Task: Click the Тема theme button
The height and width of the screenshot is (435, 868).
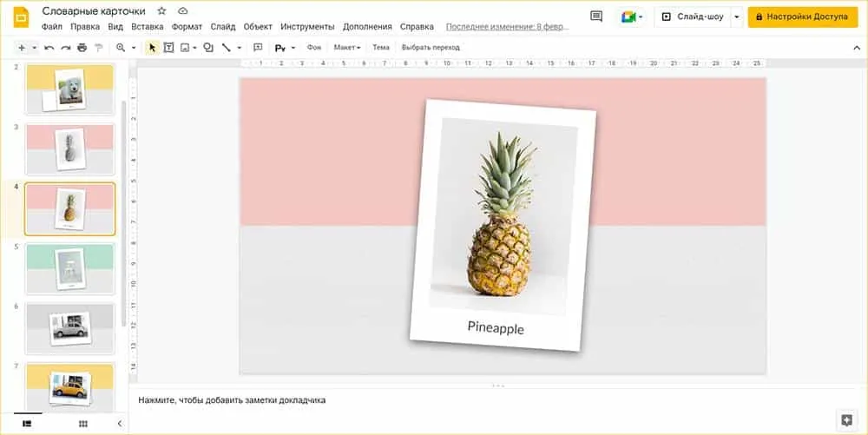Action: click(381, 48)
